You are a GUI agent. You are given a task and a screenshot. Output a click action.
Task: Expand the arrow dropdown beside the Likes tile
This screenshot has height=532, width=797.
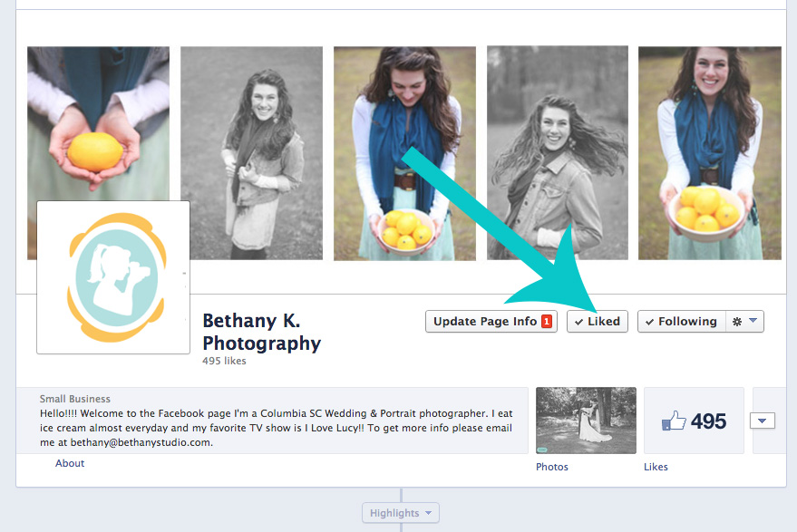tap(763, 421)
